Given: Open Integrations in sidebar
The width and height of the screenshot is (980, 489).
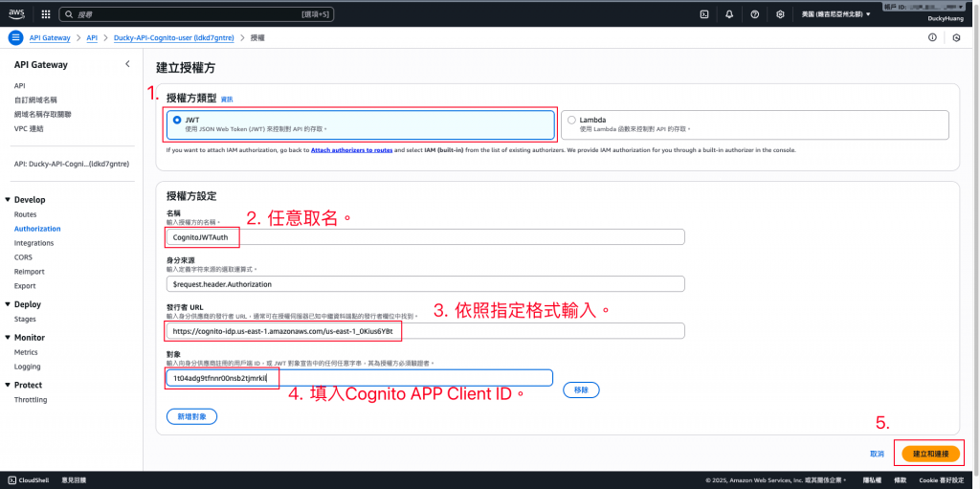Looking at the screenshot, I should [x=33, y=243].
